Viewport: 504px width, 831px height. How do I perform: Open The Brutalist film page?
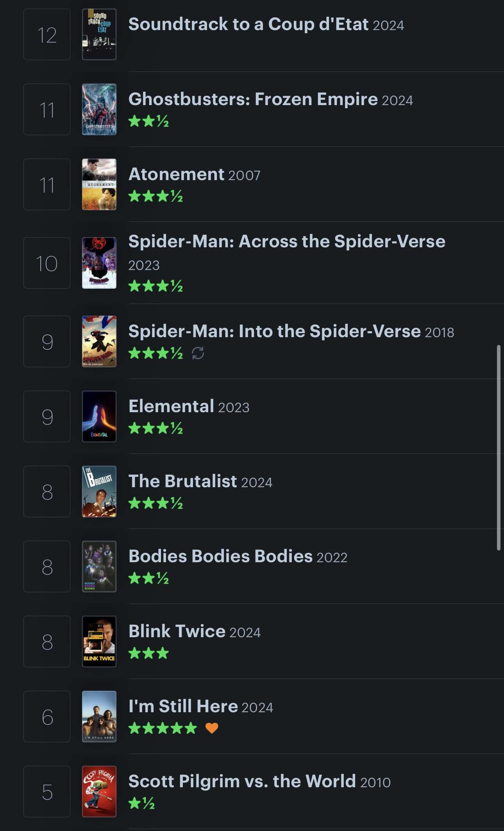[x=183, y=481]
